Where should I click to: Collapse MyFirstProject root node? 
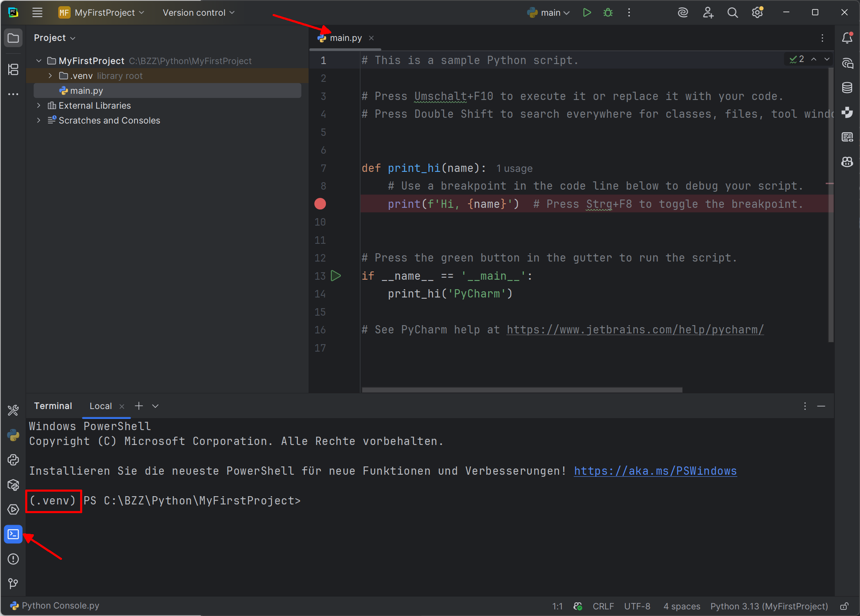tap(39, 61)
